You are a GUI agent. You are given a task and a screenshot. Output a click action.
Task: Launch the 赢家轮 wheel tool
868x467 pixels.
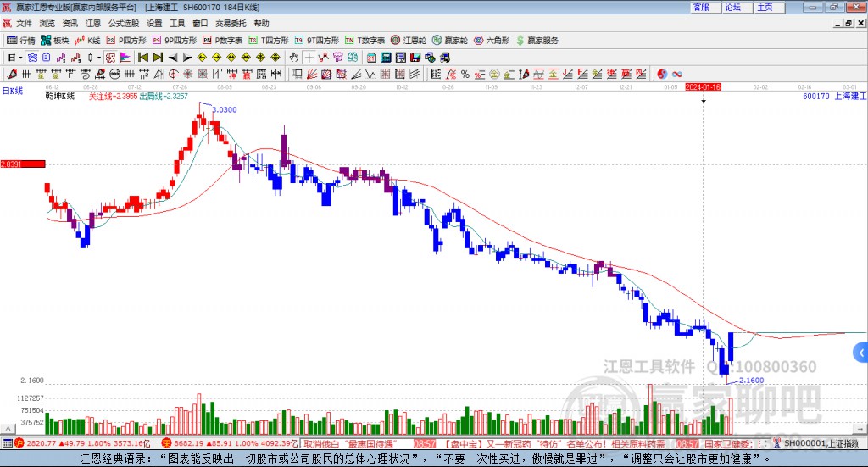[x=450, y=41]
